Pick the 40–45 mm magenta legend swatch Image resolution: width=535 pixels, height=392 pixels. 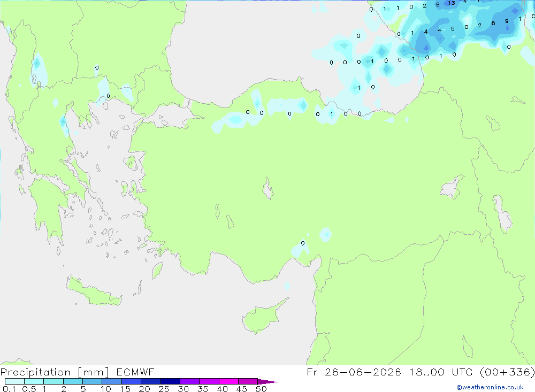(x=228, y=381)
